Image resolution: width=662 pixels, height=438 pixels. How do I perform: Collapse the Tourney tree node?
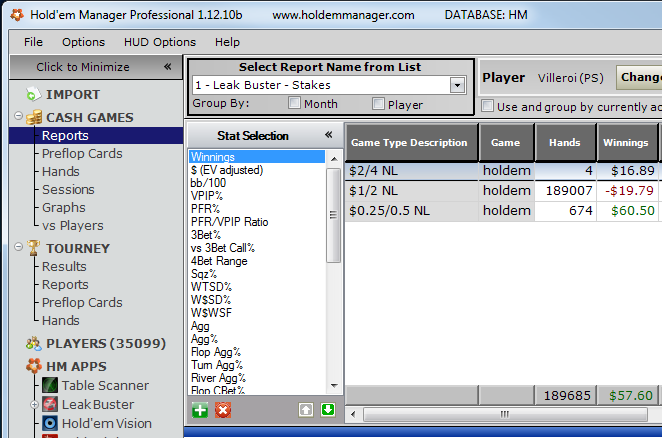point(19,246)
